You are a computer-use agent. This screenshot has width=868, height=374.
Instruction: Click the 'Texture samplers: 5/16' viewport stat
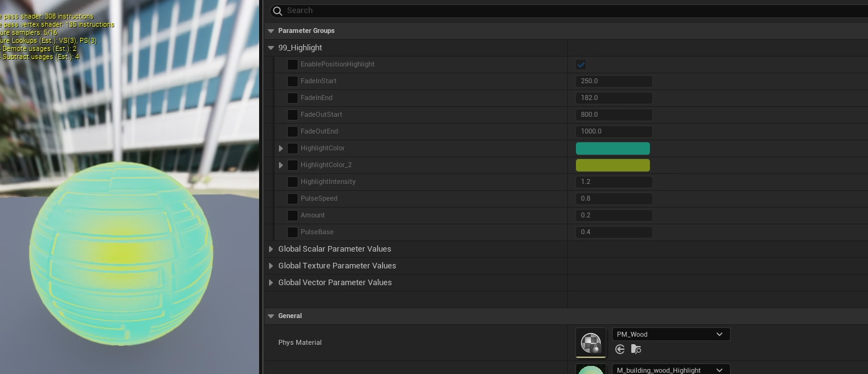29,32
